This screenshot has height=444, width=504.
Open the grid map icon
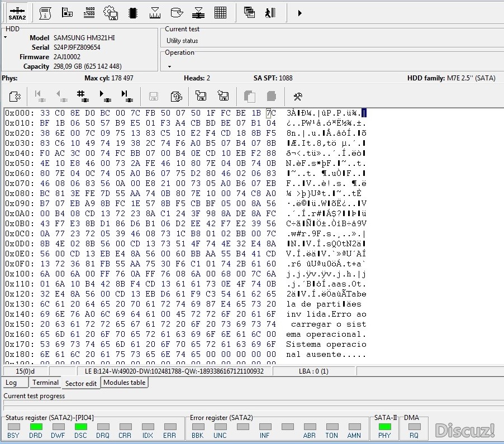pyautogui.click(x=220, y=13)
